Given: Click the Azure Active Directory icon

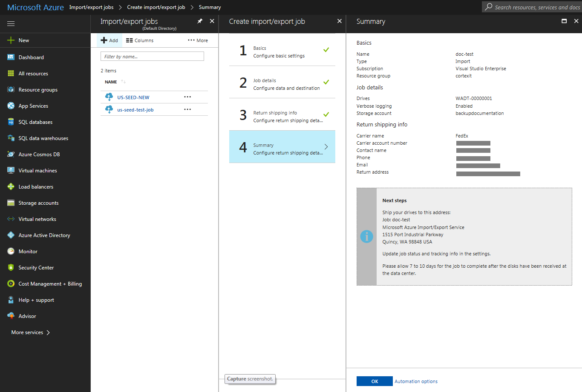Looking at the screenshot, I should tap(11, 235).
